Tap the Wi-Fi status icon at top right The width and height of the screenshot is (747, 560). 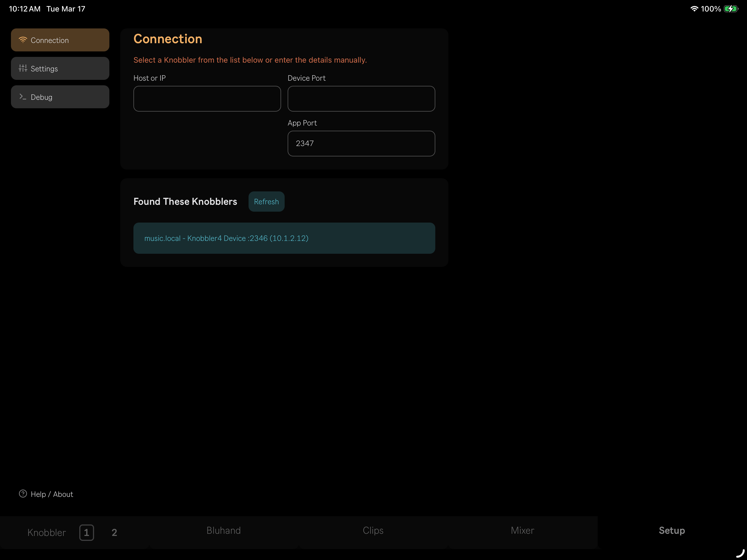click(x=694, y=9)
